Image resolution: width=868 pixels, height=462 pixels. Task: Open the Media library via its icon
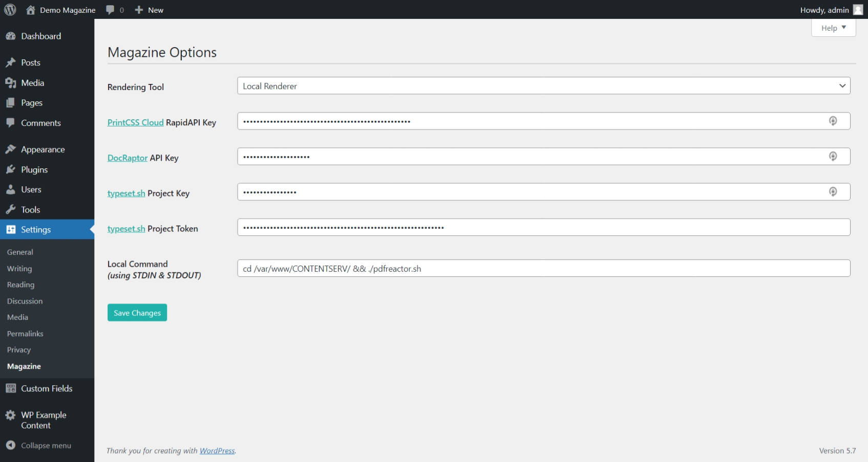tap(11, 82)
